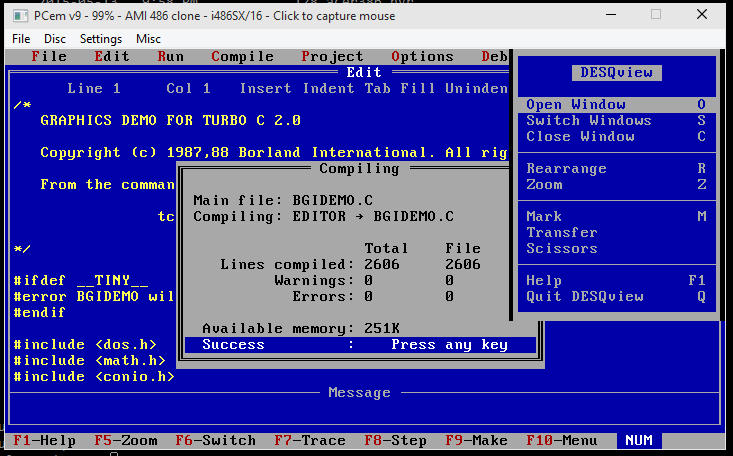The width and height of the screenshot is (733, 456).
Task: Click the Errors row in Compiling dialog
Action: tap(373, 297)
